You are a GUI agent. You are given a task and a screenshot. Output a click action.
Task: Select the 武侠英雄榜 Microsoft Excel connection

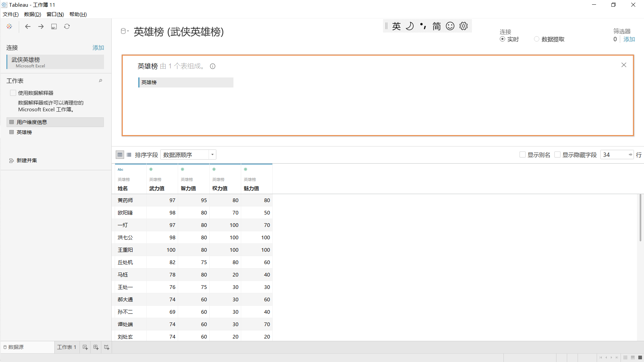55,62
